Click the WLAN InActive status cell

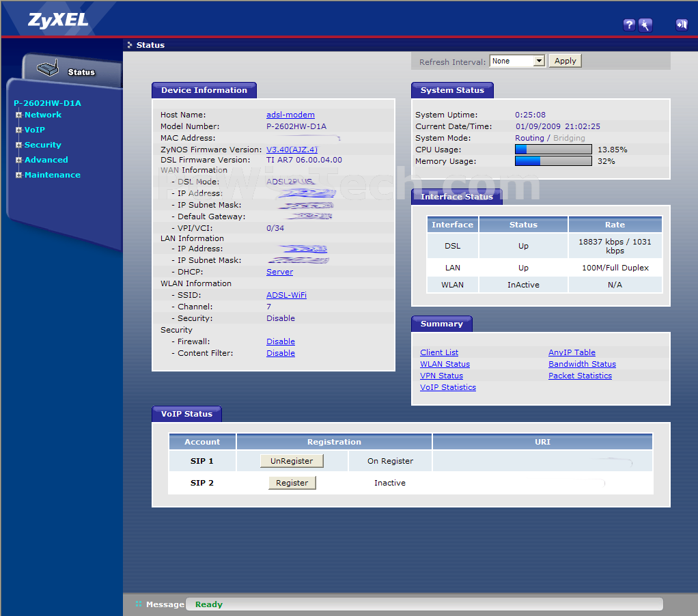pyautogui.click(x=523, y=285)
